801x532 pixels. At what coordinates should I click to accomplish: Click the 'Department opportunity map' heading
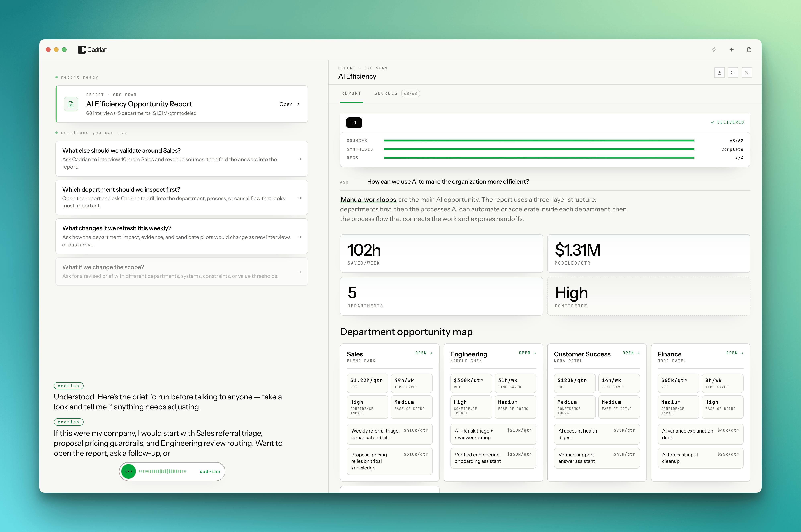click(406, 331)
